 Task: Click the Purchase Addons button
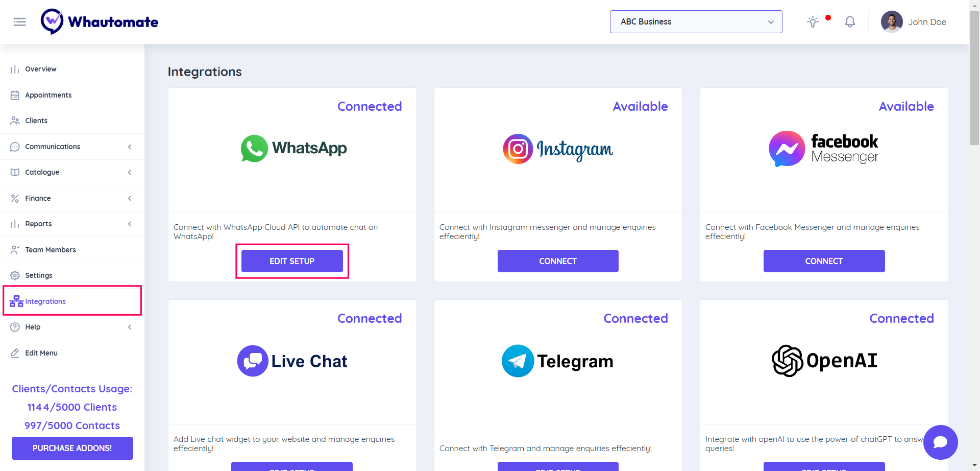[72, 449]
